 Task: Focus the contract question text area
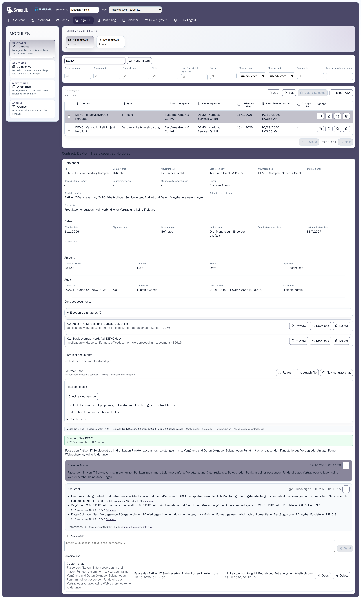200,546
